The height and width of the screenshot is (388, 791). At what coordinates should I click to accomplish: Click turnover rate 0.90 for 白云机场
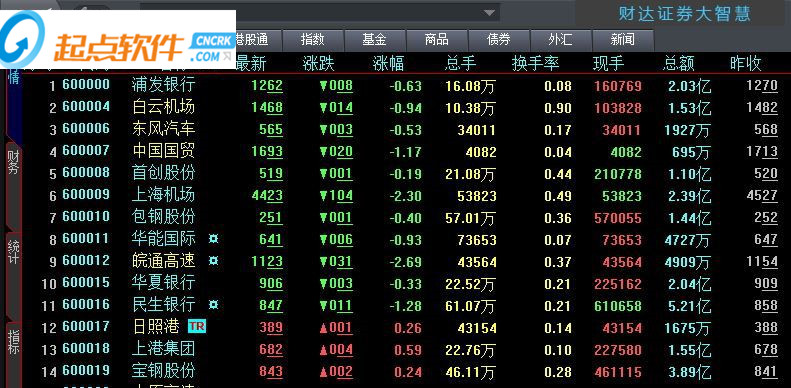point(558,108)
